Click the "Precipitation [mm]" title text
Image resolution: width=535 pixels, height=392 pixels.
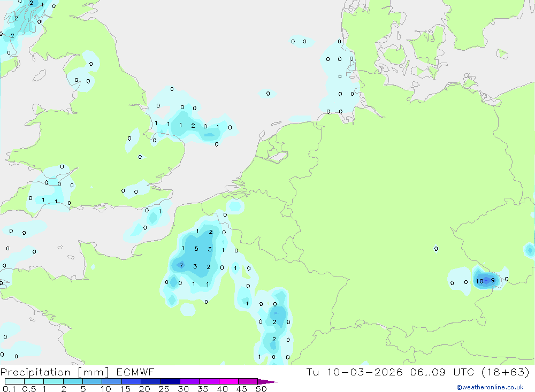click(x=55, y=372)
